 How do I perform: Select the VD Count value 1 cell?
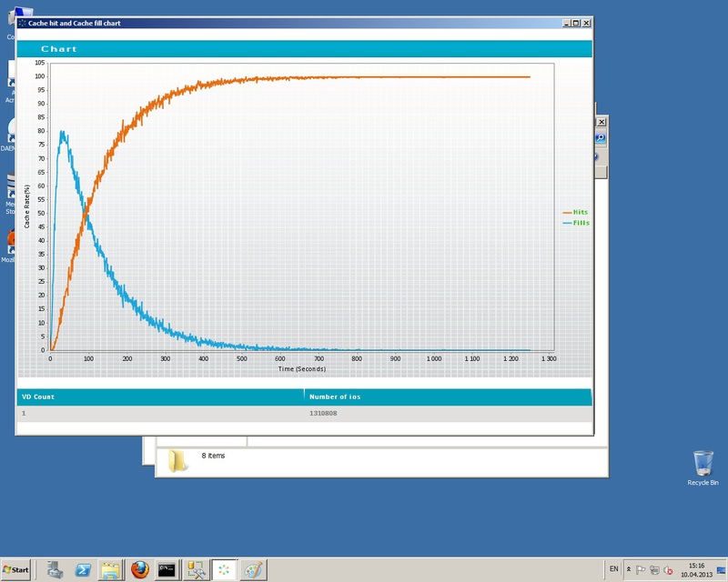click(160, 413)
